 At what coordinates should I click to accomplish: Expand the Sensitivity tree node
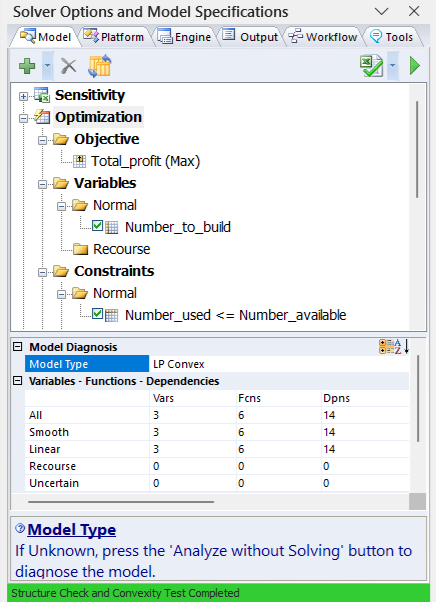[x=23, y=96]
